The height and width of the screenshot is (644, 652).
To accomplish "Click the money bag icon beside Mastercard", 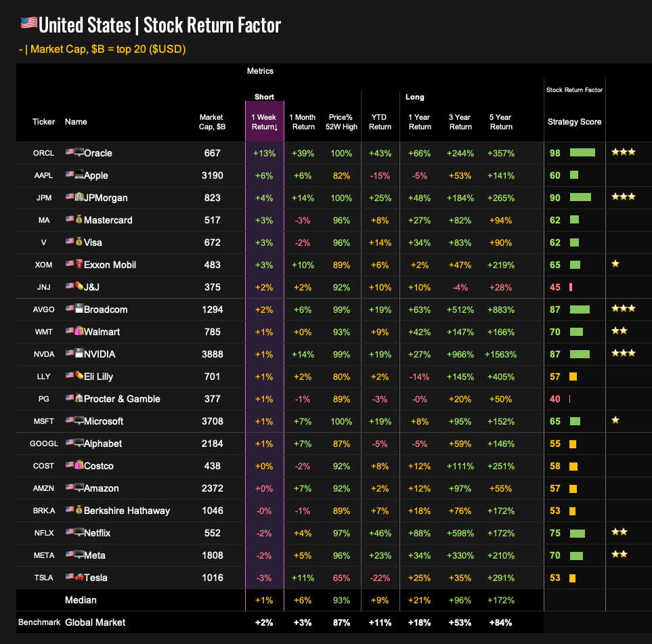I will point(79,219).
